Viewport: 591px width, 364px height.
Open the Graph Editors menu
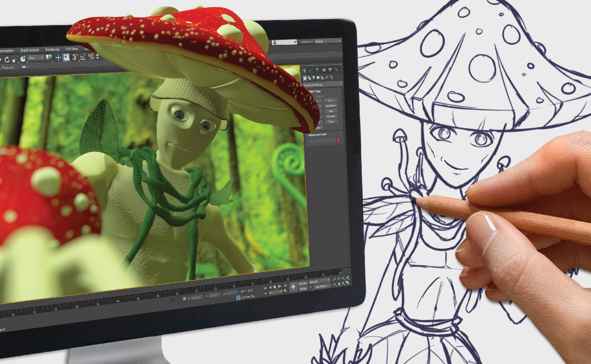(x=30, y=50)
